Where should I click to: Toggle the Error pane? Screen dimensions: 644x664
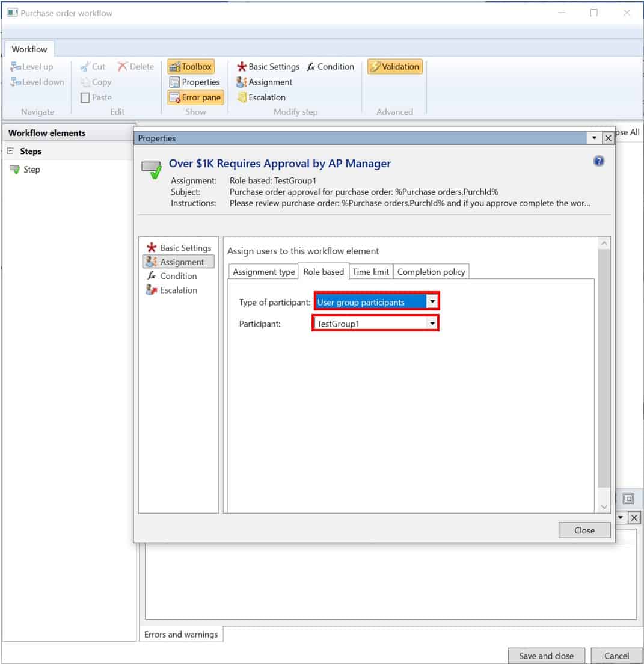point(194,97)
